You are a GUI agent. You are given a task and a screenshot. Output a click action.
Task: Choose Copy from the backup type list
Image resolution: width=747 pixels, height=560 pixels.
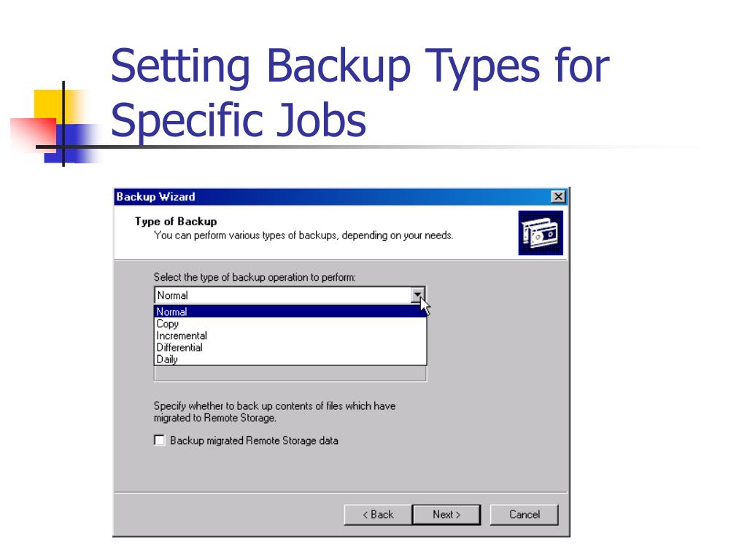pyautogui.click(x=290, y=324)
